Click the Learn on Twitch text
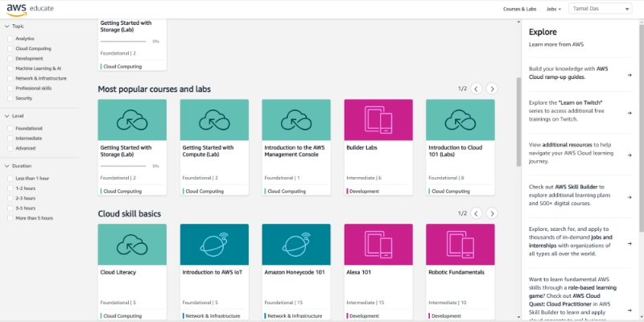Image resolution: width=644 pixels, height=322 pixels. pyautogui.click(x=580, y=103)
